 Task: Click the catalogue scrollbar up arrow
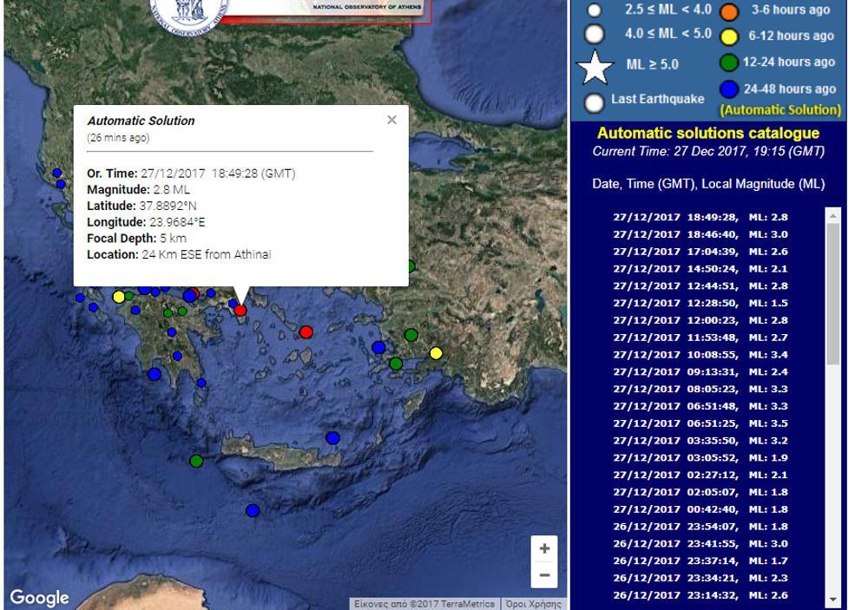pyautogui.click(x=833, y=214)
